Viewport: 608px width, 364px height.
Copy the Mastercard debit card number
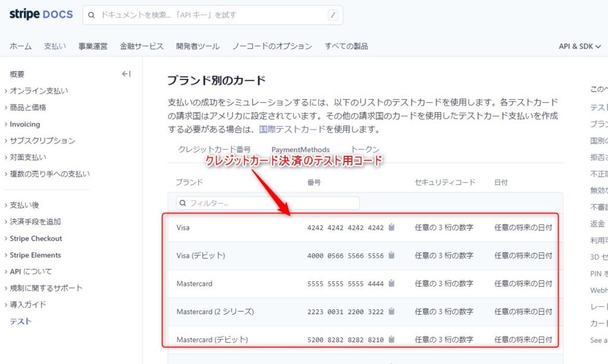tap(392, 340)
